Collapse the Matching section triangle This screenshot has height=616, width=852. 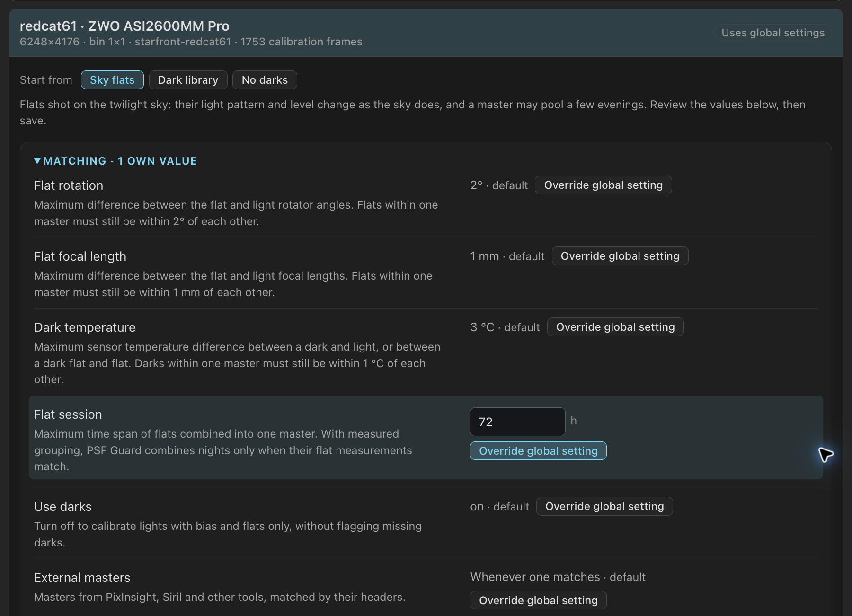[37, 161]
